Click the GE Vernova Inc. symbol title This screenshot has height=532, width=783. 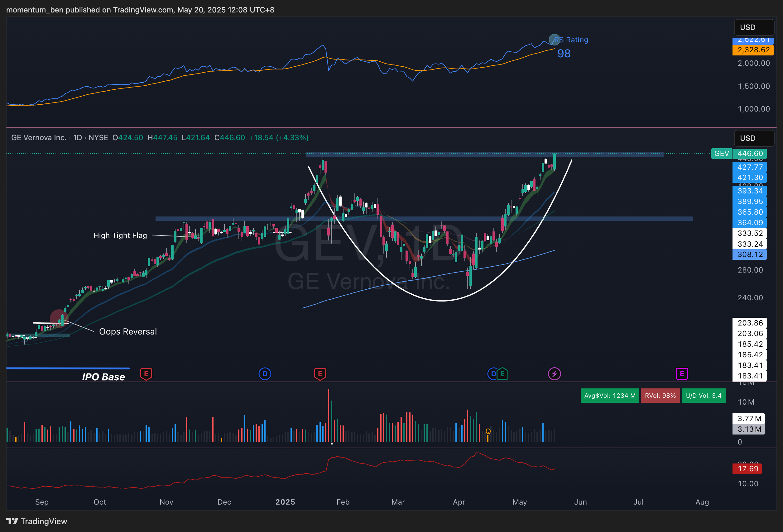39,138
